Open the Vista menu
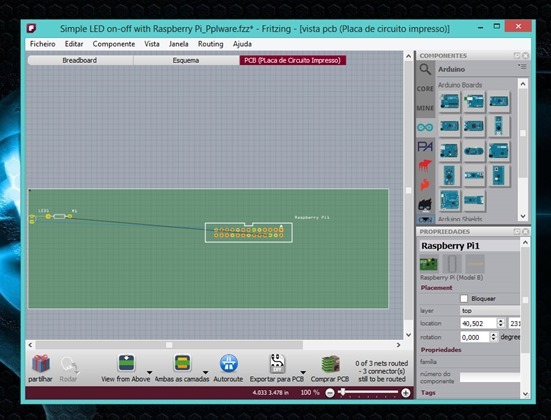 (152, 44)
